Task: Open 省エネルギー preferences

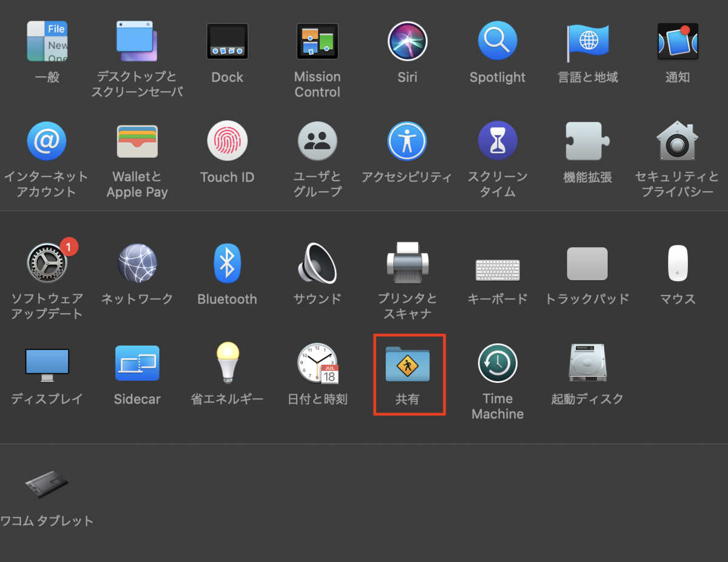Action: point(227,363)
